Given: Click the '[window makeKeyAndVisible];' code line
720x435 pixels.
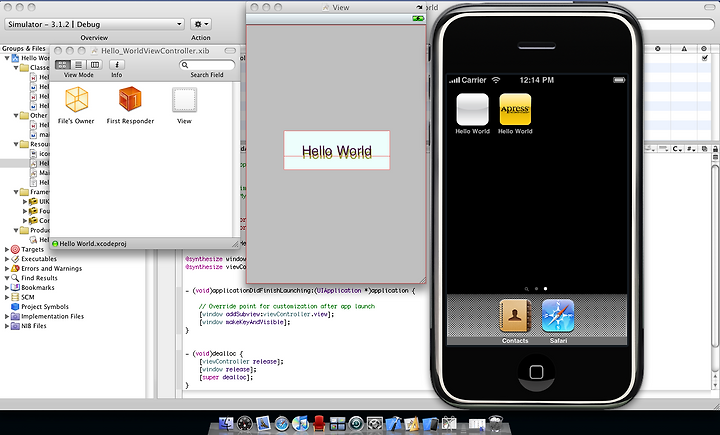Looking at the screenshot, I should pos(245,322).
